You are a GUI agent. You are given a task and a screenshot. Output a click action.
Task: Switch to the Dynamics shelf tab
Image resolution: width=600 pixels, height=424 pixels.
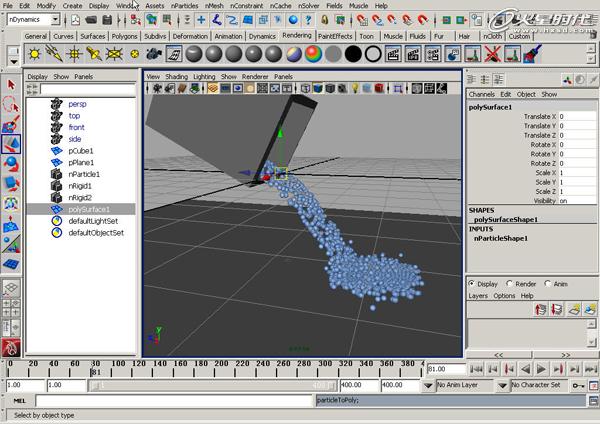click(262, 36)
